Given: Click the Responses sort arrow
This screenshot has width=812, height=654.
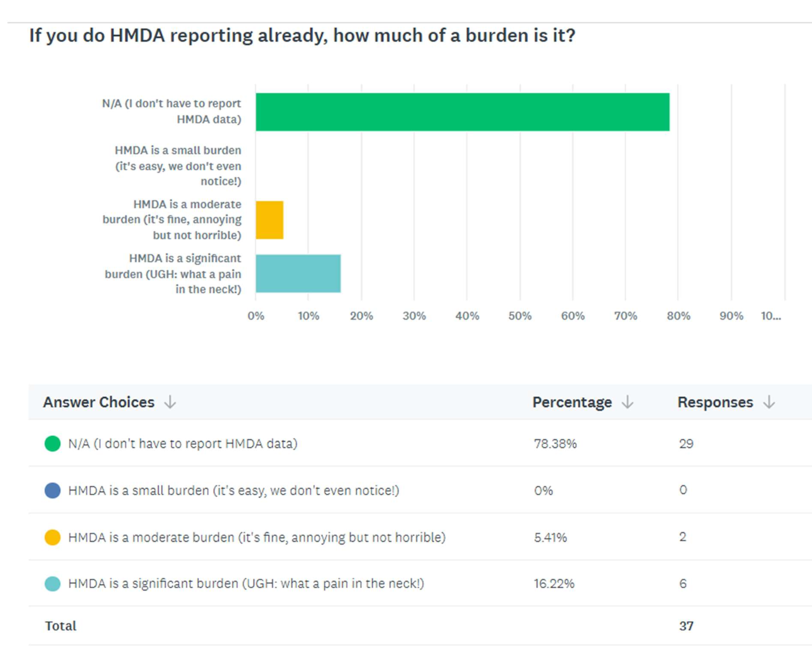Looking at the screenshot, I should 769,402.
